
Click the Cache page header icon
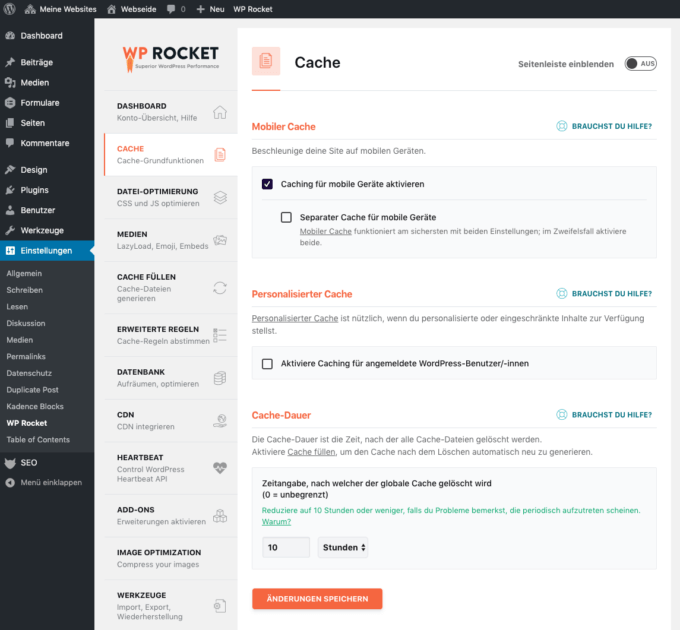click(x=266, y=61)
